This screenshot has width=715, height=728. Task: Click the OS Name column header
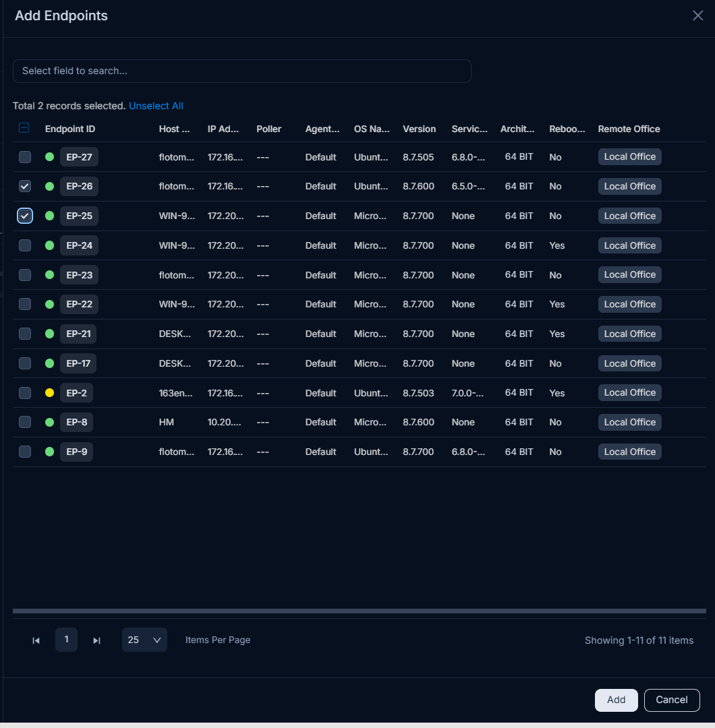coord(372,129)
